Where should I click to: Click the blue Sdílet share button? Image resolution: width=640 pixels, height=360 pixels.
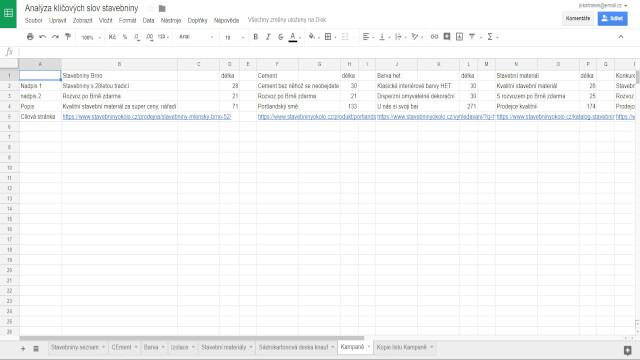pyautogui.click(x=612, y=18)
